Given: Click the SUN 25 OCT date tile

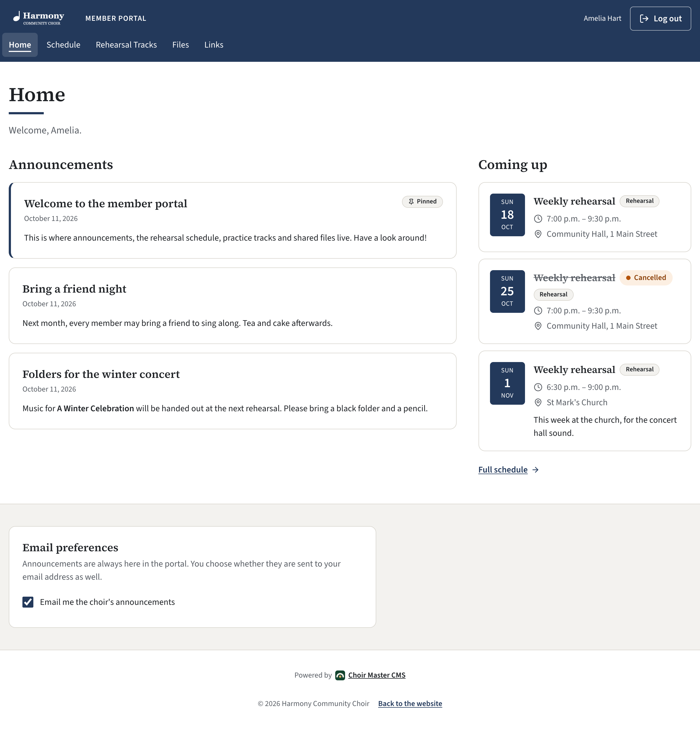Looking at the screenshot, I should tap(507, 291).
